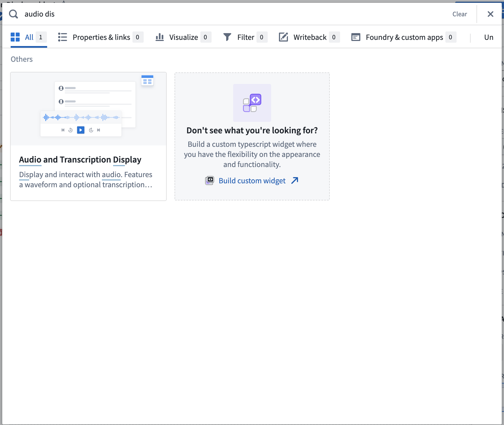Select the Properties & links tab
The width and height of the screenshot is (504, 425).
coord(101,37)
